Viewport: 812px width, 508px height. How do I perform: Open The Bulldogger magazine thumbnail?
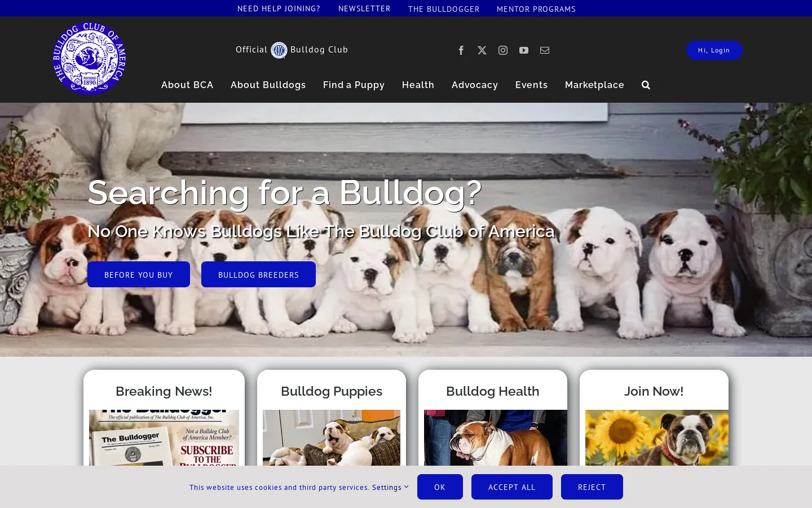pos(164,437)
